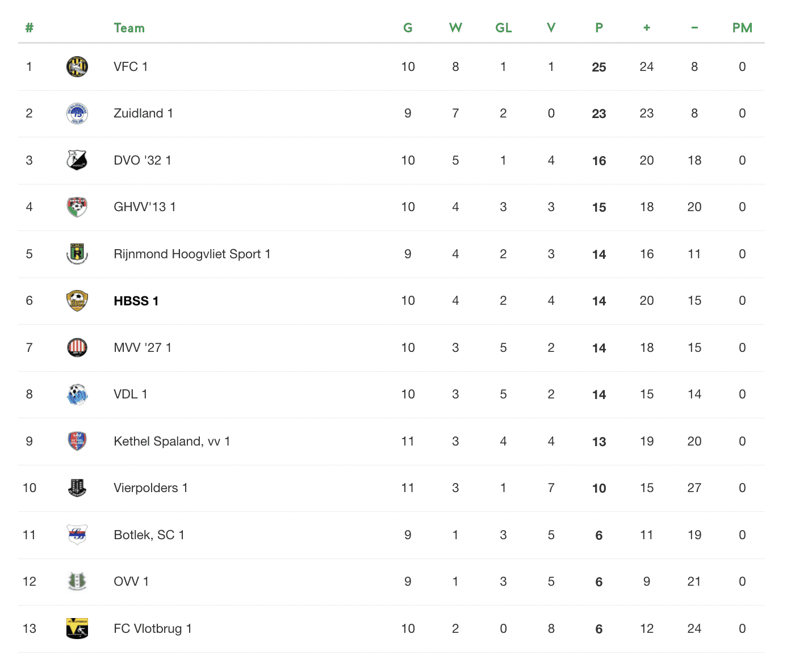Screen dimensions: 787x672
Task: Click the PM column header
Action: pos(742,28)
